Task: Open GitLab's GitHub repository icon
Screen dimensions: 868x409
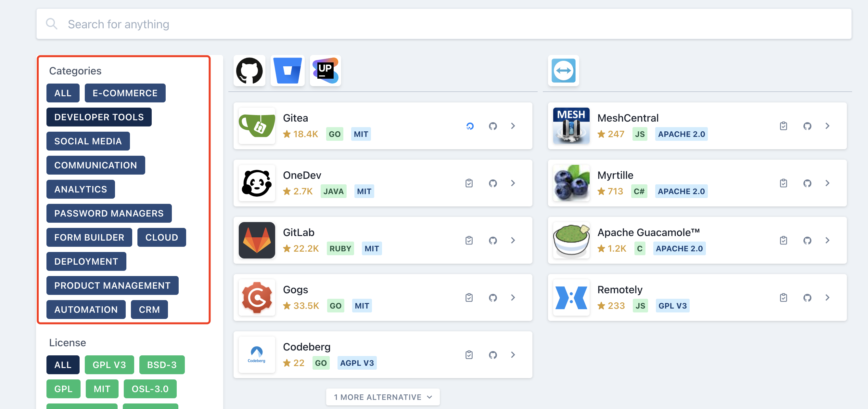Action: tap(493, 240)
